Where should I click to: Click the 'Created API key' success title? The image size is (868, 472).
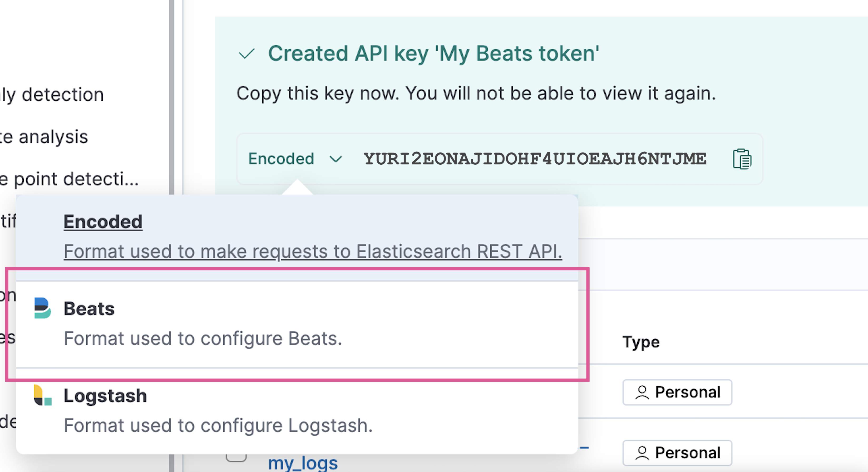point(433,53)
